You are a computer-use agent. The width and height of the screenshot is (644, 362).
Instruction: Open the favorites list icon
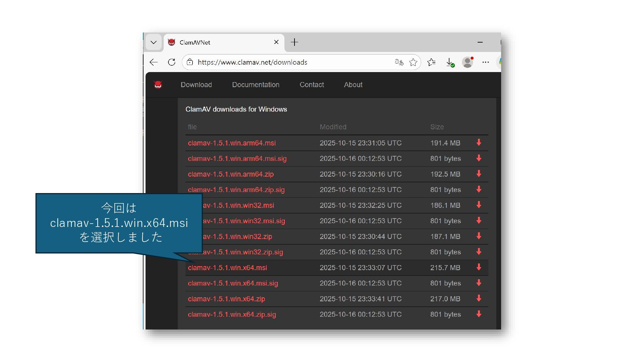(431, 62)
